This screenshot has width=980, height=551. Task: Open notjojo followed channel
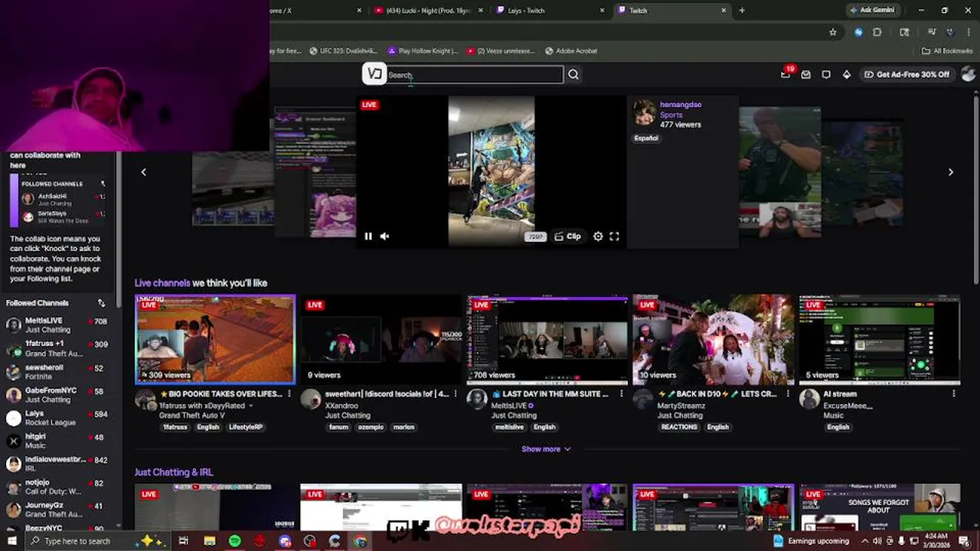pyautogui.click(x=57, y=487)
